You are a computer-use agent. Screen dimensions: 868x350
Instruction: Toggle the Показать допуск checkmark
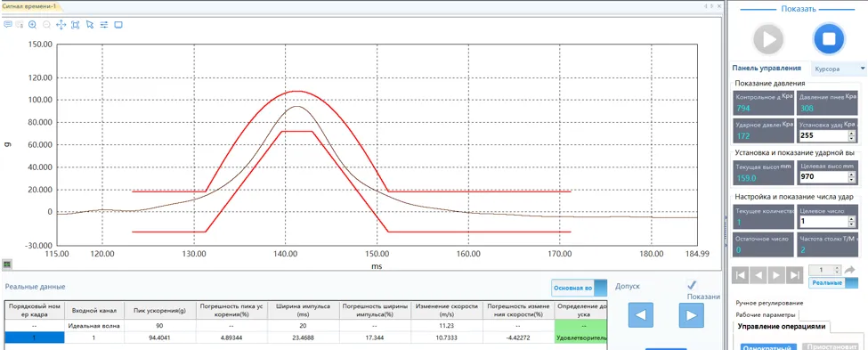tap(692, 285)
